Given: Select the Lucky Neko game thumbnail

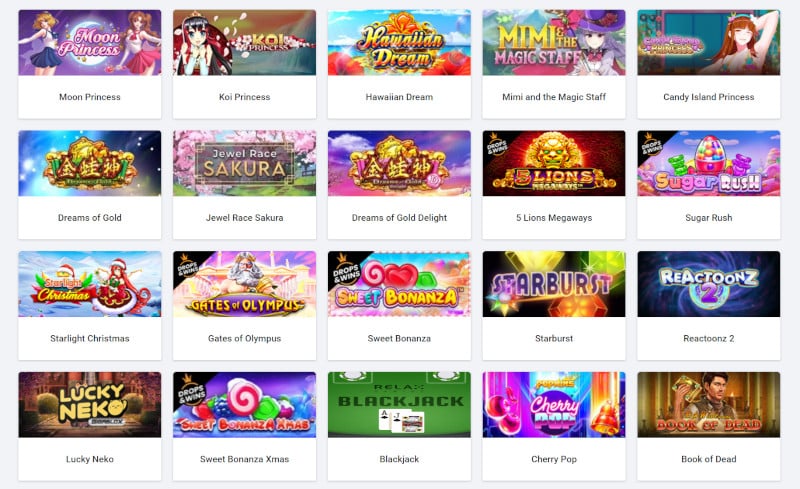Looking at the screenshot, I should point(90,405).
